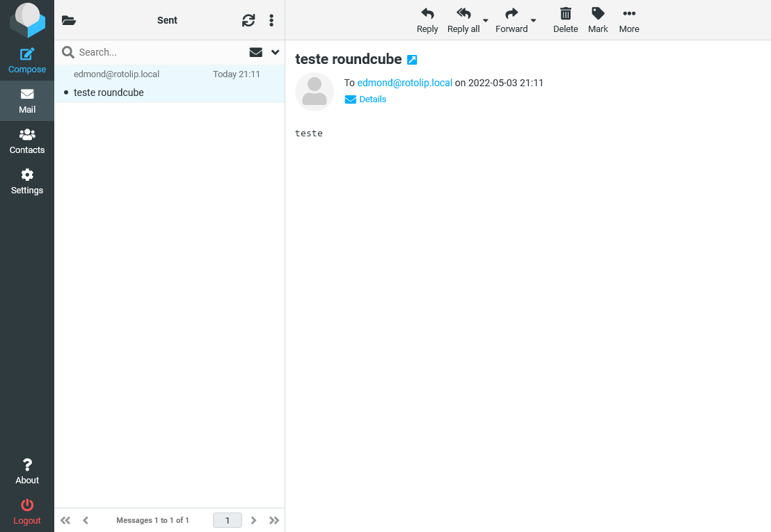Click the Reply all icon
771x532 pixels.
[463, 14]
